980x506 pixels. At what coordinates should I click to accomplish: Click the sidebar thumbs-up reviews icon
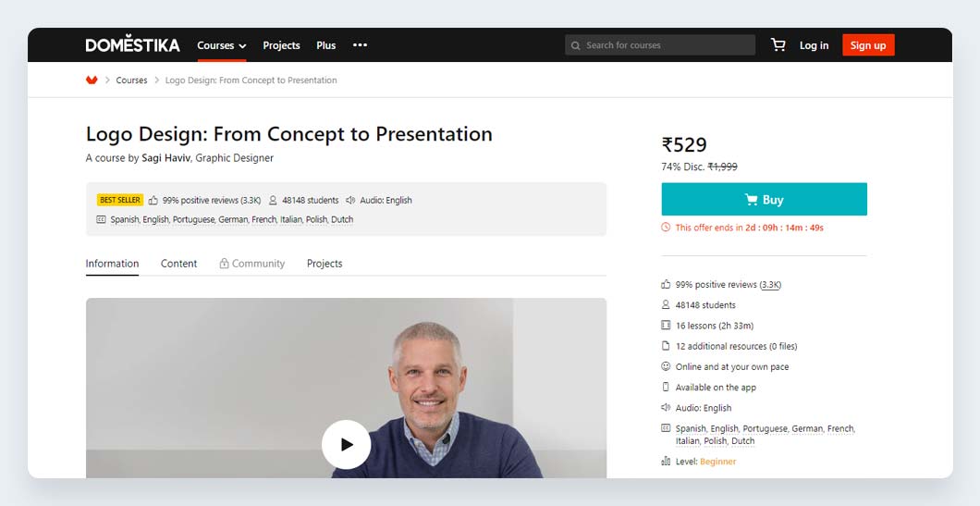point(666,285)
